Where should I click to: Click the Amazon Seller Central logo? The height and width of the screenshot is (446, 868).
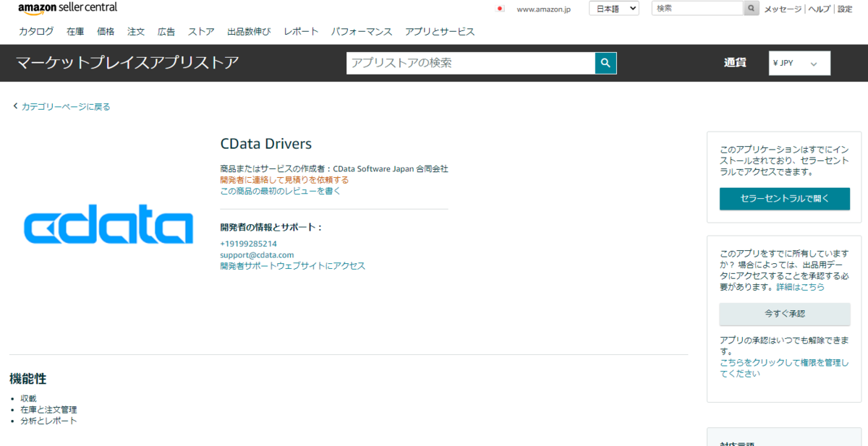tap(67, 8)
